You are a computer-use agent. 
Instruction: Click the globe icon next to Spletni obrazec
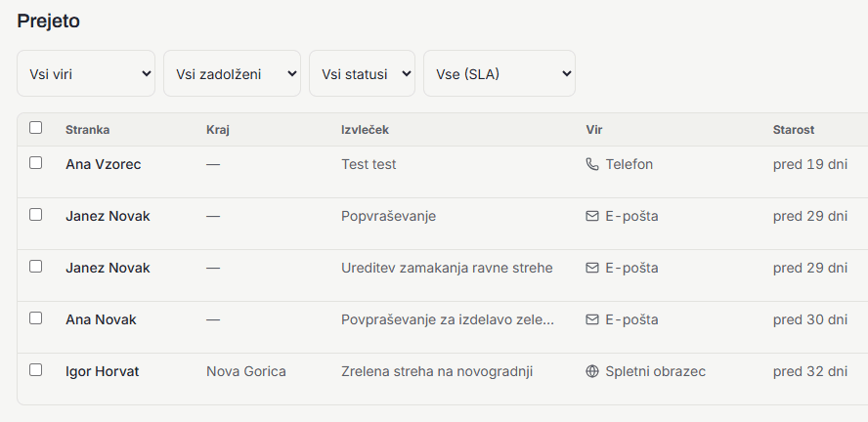(x=591, y=371)
